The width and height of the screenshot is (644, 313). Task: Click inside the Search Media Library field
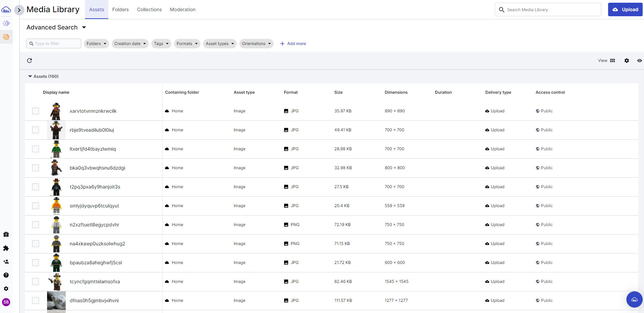[548, 9]
